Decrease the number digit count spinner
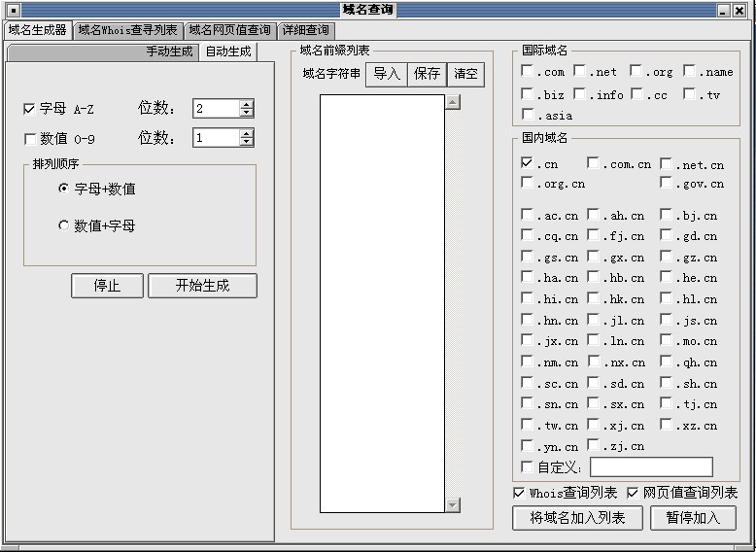756x552 pixels. [247, 143]
